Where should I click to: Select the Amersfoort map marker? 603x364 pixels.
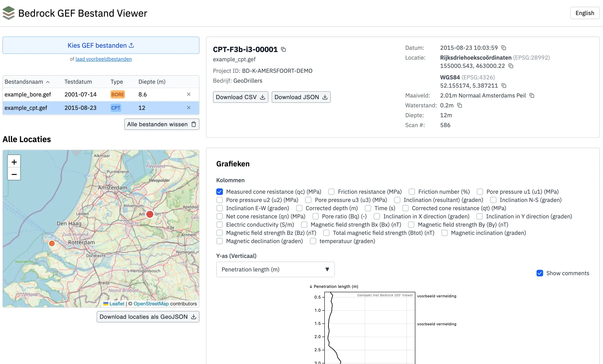coord(150,214)
